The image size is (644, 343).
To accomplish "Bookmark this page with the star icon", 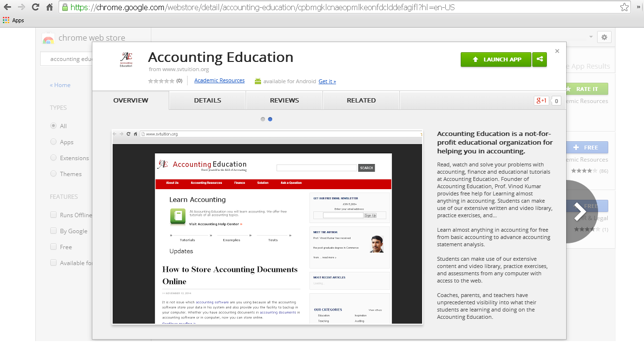I will (624, 7).
